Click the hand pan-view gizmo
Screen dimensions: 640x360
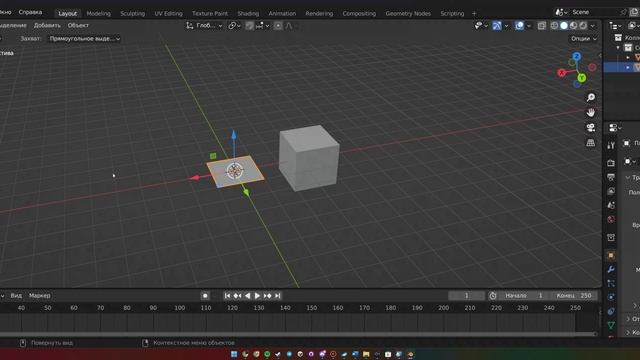[591, 112]
